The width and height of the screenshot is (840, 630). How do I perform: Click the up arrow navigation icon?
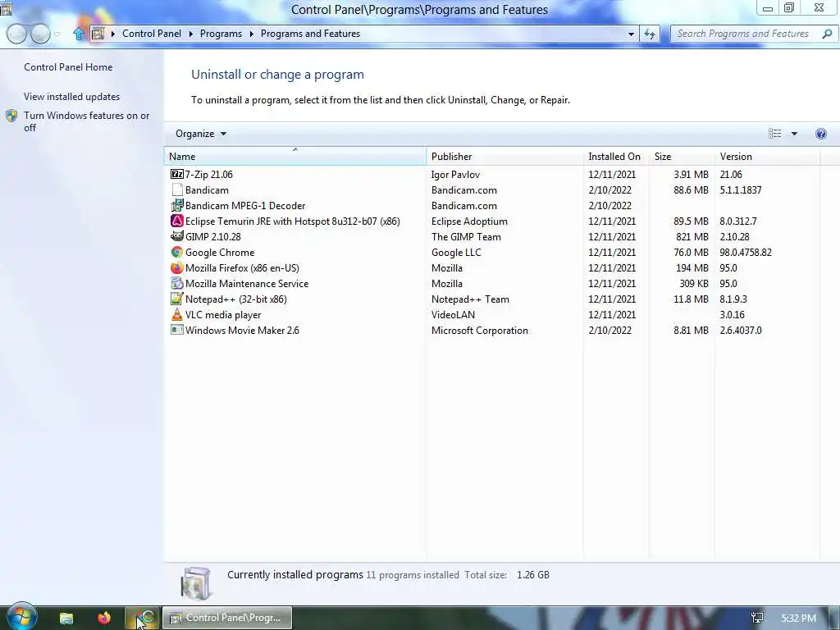click(79, 34)
